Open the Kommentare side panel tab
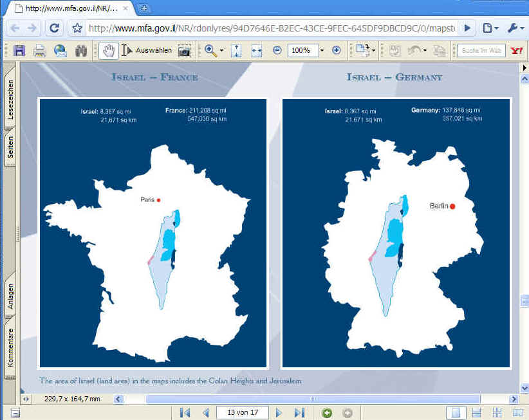529x420 pixels. point(10,346)
